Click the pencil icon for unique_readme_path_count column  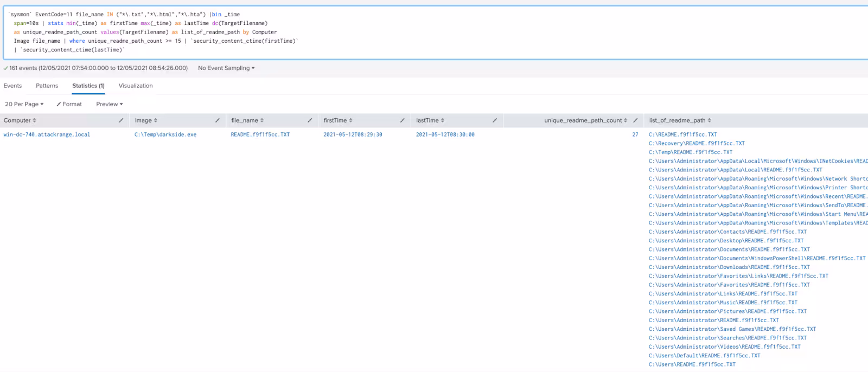[x=635, y=120]
